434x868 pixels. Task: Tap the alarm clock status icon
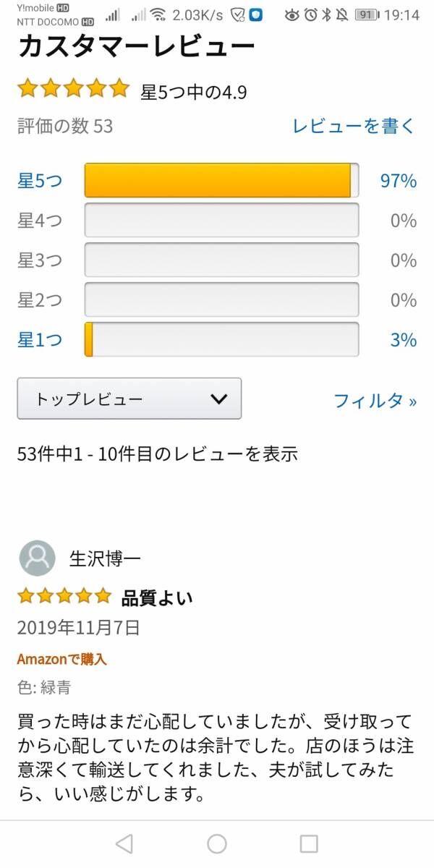(310, 15)
